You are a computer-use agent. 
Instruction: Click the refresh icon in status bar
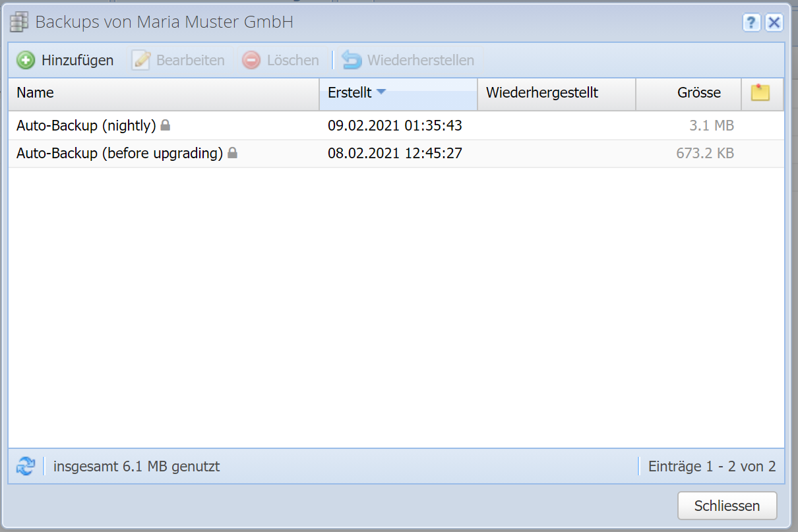coord(25,467)
